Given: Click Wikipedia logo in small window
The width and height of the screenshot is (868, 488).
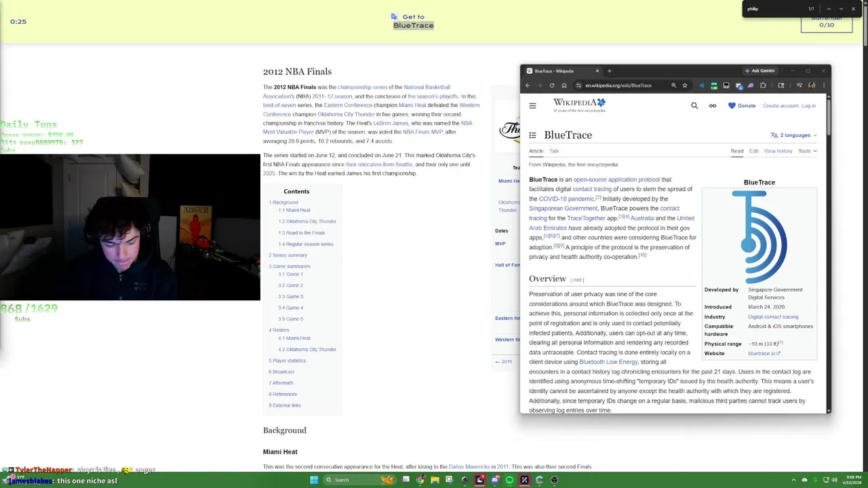Looking at the screenshot, I should click(579, 105).
